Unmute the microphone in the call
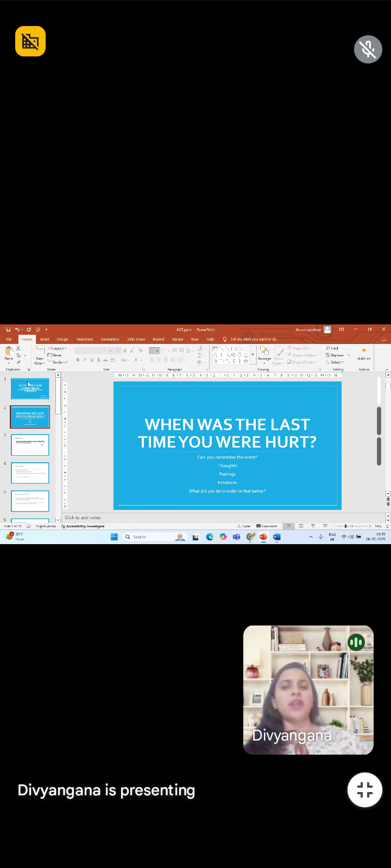Viewport: 391px width, 868px height. [368, 49]
